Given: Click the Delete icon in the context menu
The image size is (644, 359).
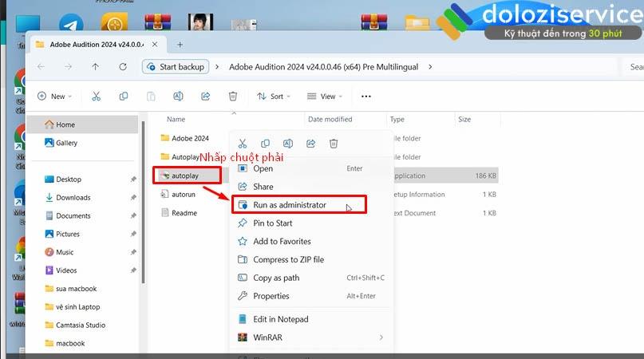Looking at the screenshot, I should (334, 144).
